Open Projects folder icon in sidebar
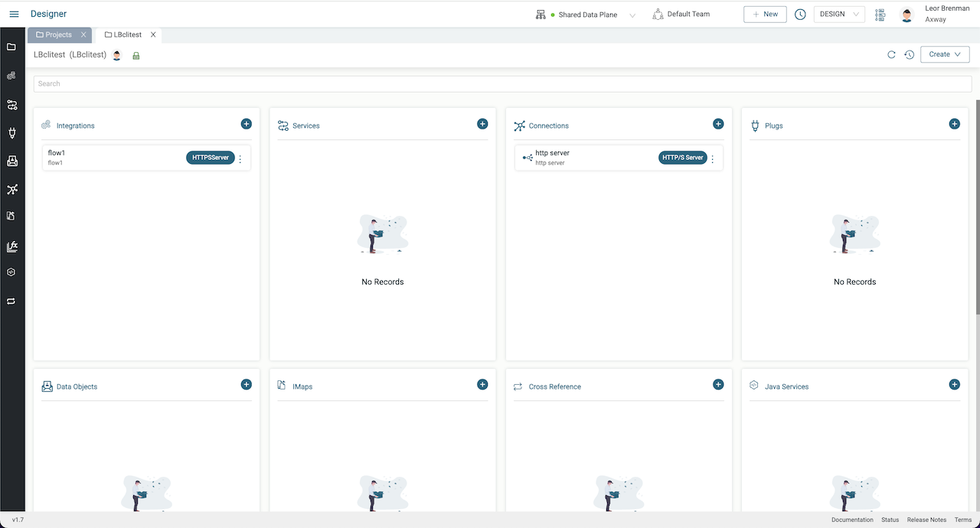The image size is (980, 528). tap(11, 47)
